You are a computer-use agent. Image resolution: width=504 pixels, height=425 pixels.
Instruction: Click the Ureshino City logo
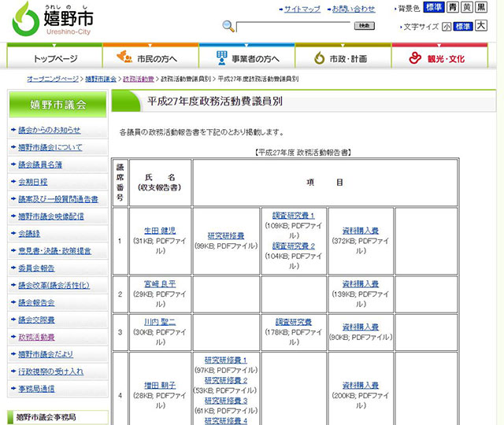pos(47,20)
